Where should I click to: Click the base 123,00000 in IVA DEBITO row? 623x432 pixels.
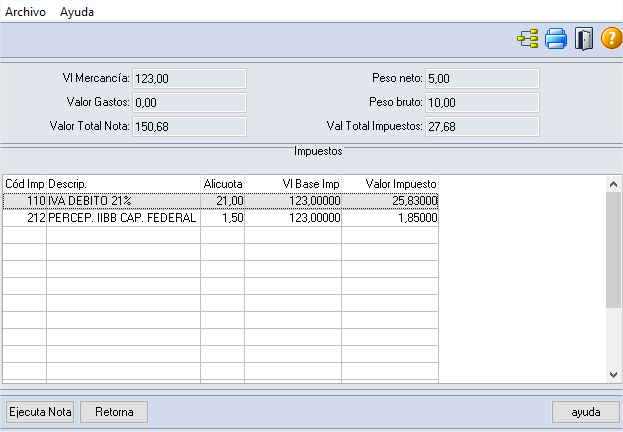pyautogui.click(x=293, y=201)
